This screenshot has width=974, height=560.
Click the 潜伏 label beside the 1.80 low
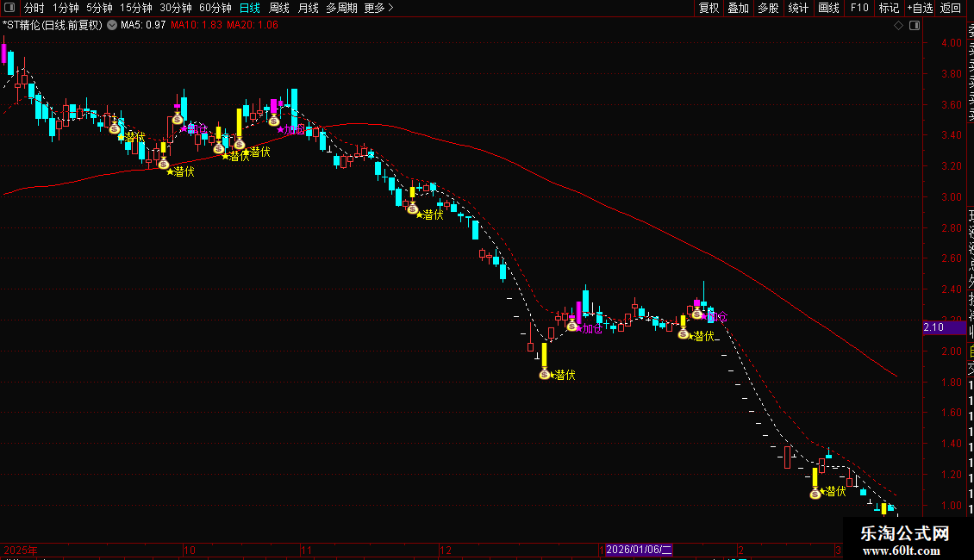[565, 375]
